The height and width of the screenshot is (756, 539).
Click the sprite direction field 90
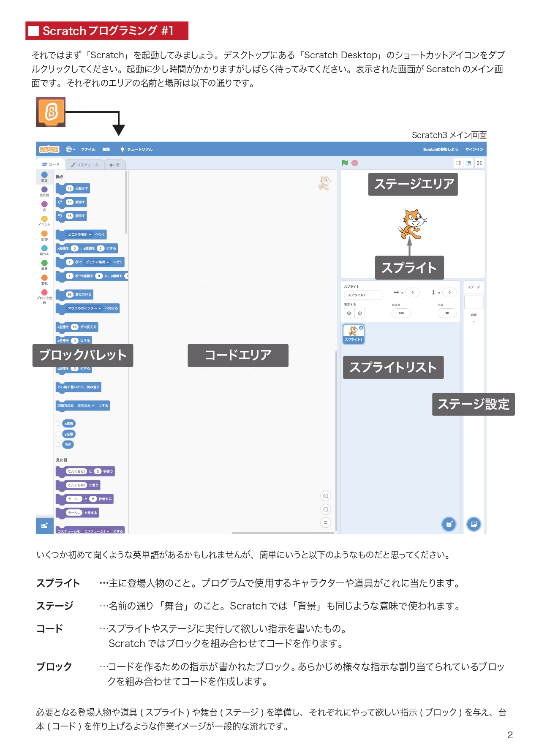[x=447, y=313]
